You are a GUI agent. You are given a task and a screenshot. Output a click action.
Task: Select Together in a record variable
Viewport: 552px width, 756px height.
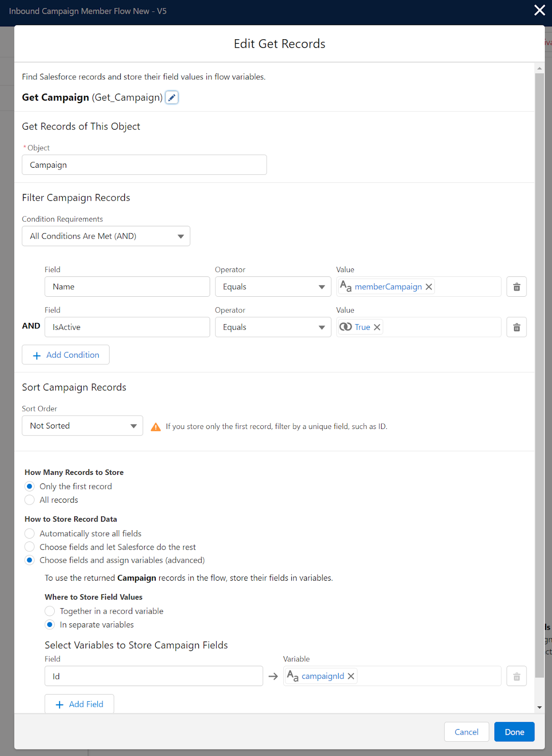pyautogui.click(x=50, y=611)
